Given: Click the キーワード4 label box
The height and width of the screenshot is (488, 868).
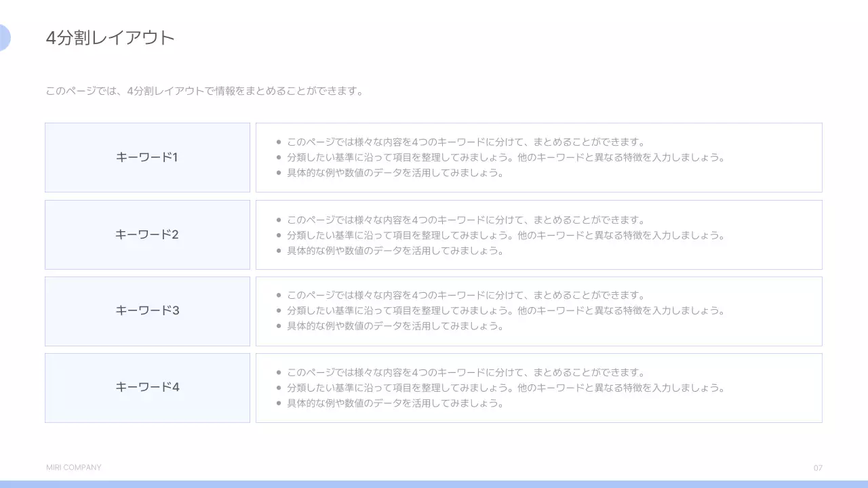Looking at the screenshot, I should tap(147, 388).
